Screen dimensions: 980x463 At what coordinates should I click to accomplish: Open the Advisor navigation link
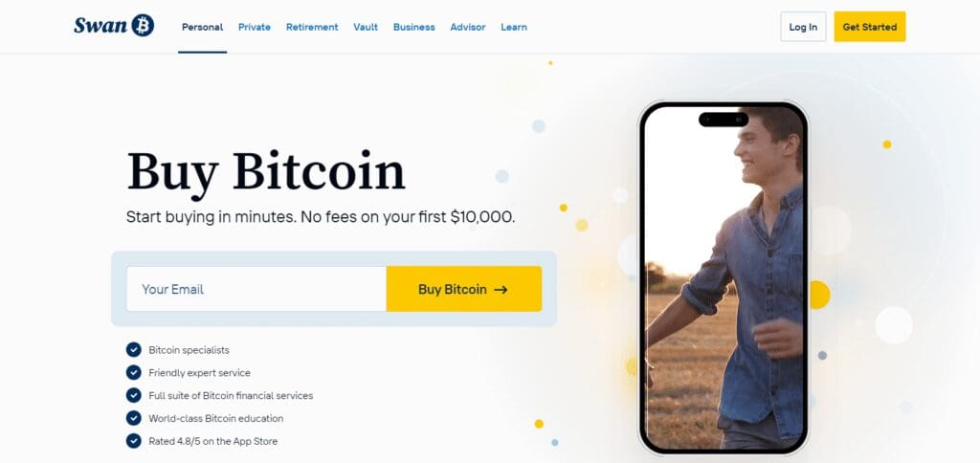pos(467,27)
